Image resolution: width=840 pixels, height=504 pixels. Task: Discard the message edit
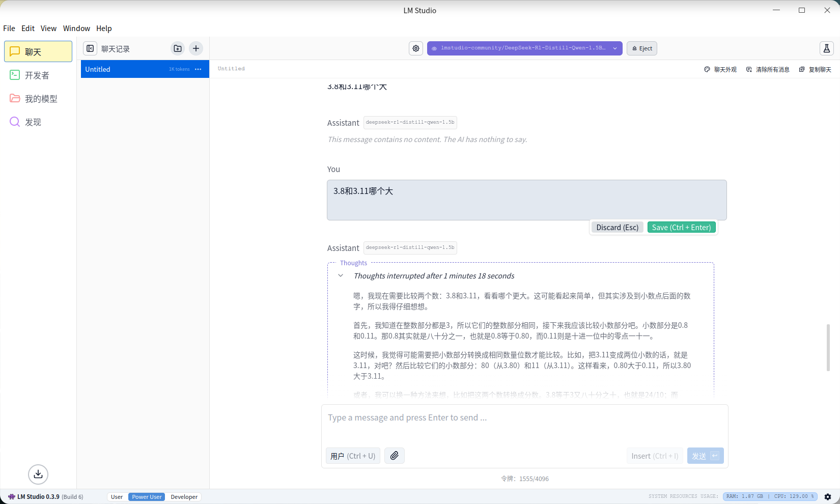pos(617,228)
